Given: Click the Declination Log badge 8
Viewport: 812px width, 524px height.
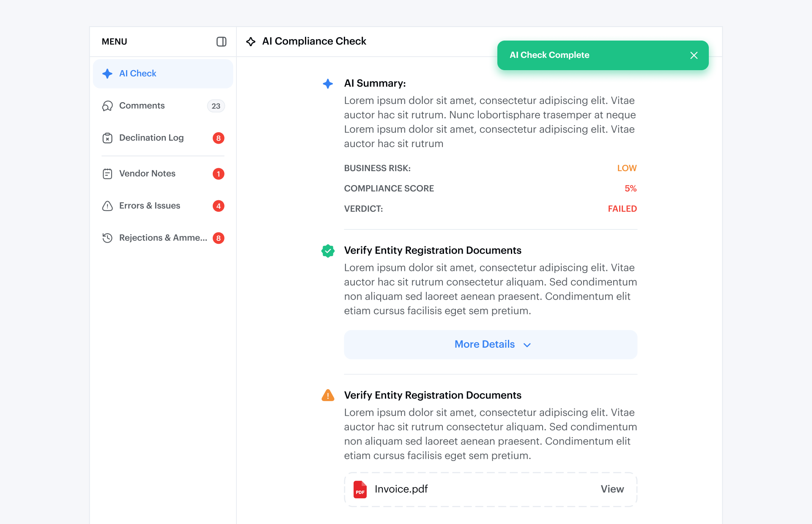Looking at the screenshot, I should pos(218,138).
